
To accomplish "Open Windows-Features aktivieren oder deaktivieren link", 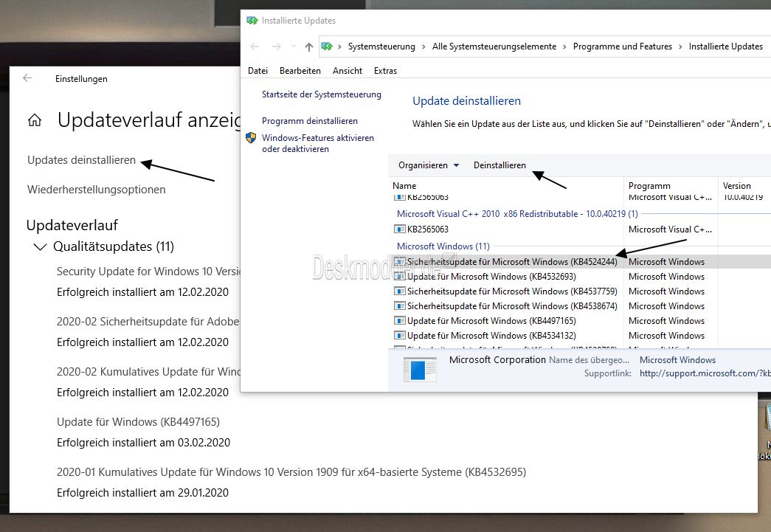I will (x=318, y=144).
